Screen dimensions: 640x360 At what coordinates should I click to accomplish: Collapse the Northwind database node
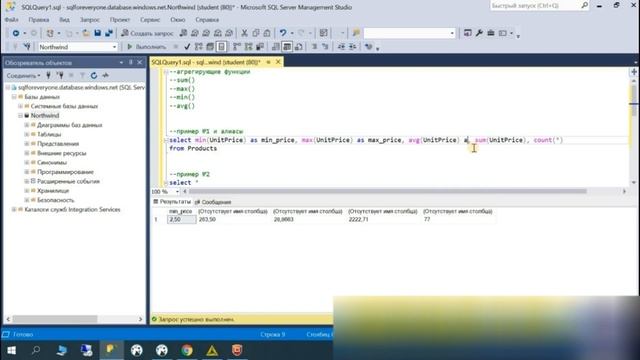pos(20,116)
